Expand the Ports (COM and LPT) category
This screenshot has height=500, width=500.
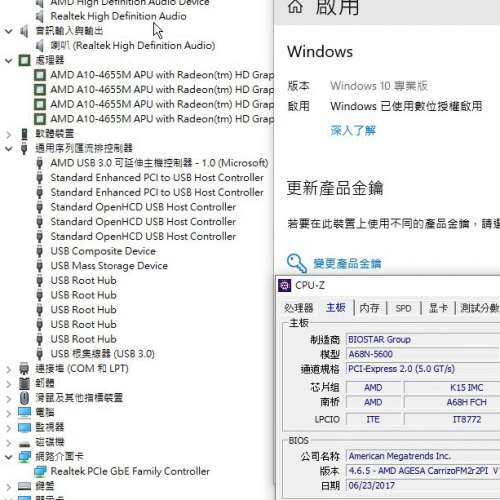pyautogui.click(x=9, y=369)
